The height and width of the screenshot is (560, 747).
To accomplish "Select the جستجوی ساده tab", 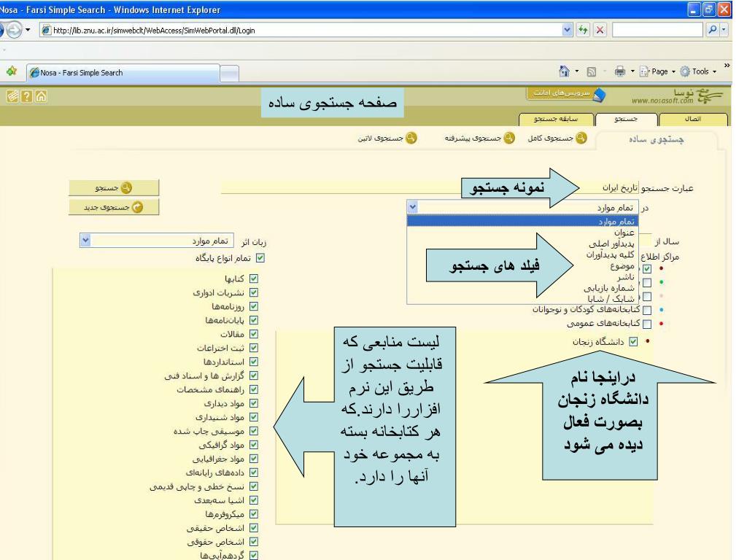I will [657, 139].
